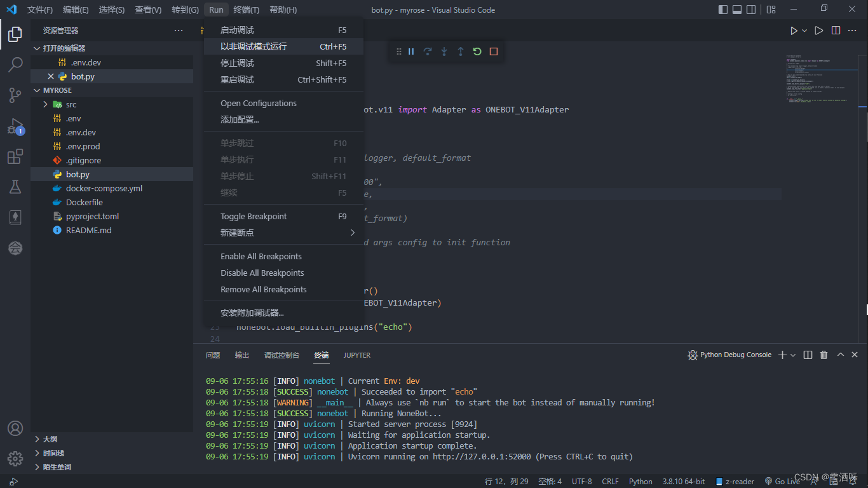Stop debugging with the red square icon
Image resolution: width=868 pixels, height=488 pixels.
(494, 51)
